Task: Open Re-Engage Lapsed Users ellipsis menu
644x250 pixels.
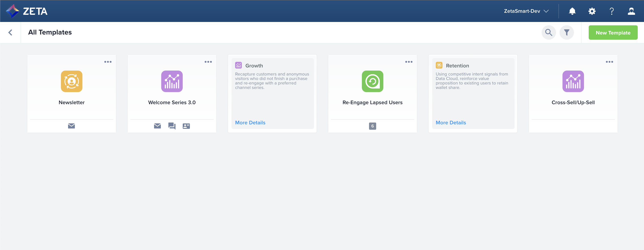Action: coord(408,62)
